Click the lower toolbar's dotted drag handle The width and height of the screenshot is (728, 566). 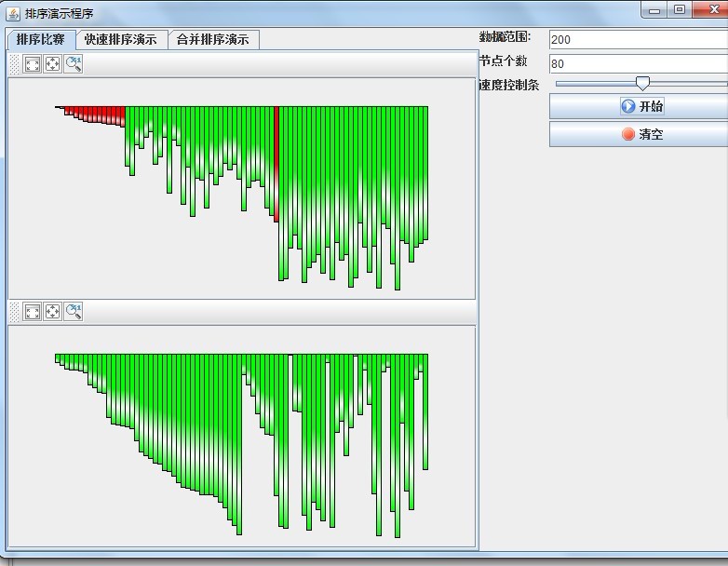(15, 312)
